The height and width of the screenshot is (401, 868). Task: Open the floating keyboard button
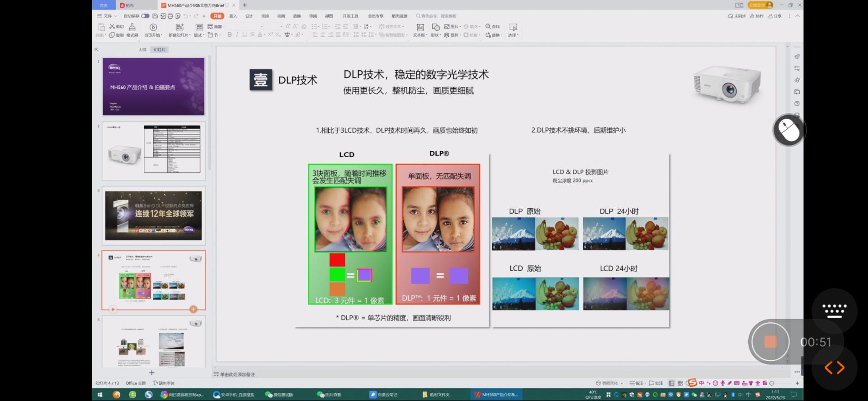click(x=834, y=310)
